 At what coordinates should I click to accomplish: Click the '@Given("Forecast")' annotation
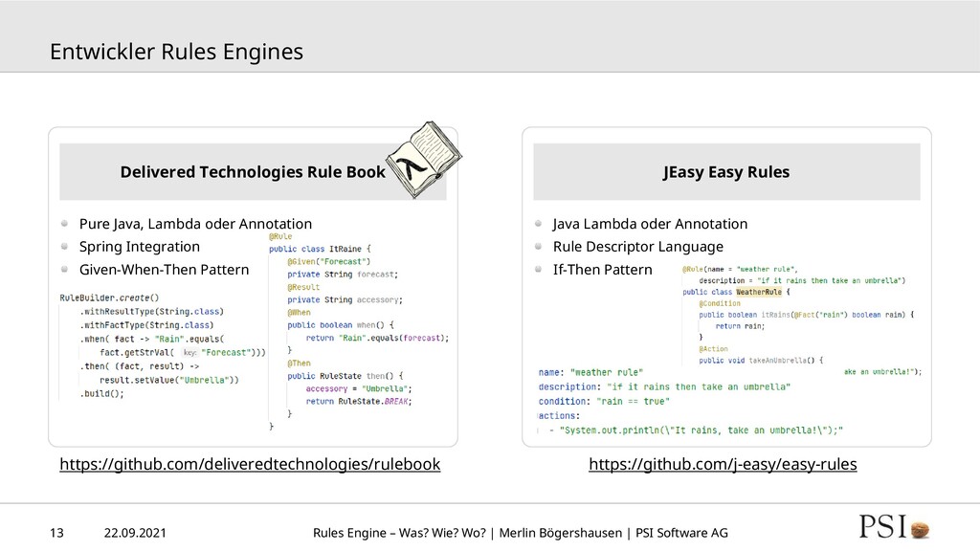click(329, 262)
